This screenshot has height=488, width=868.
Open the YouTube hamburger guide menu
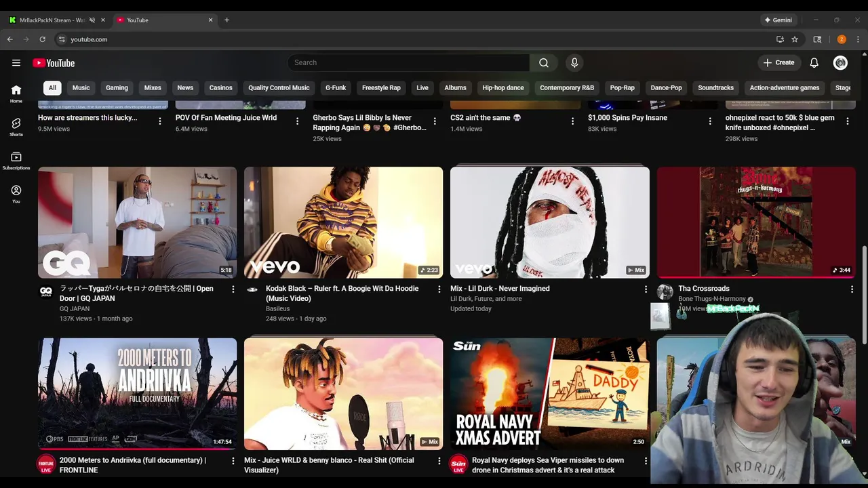tap(16, 63)
